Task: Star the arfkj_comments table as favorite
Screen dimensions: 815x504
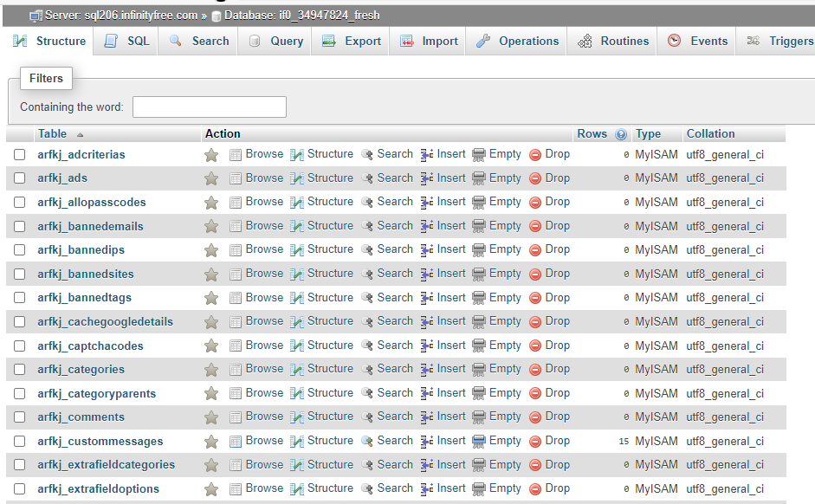Action: pos(210,417)
